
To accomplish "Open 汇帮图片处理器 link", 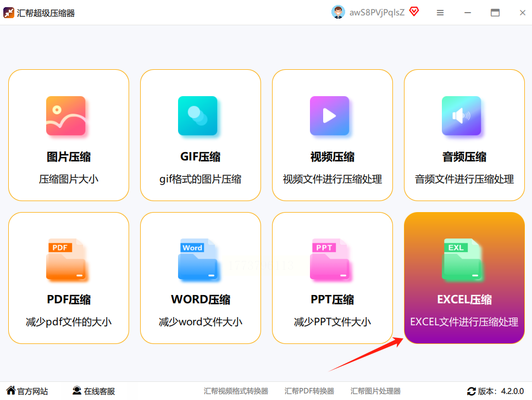I will pyautogui.click(x=375, y=391).
